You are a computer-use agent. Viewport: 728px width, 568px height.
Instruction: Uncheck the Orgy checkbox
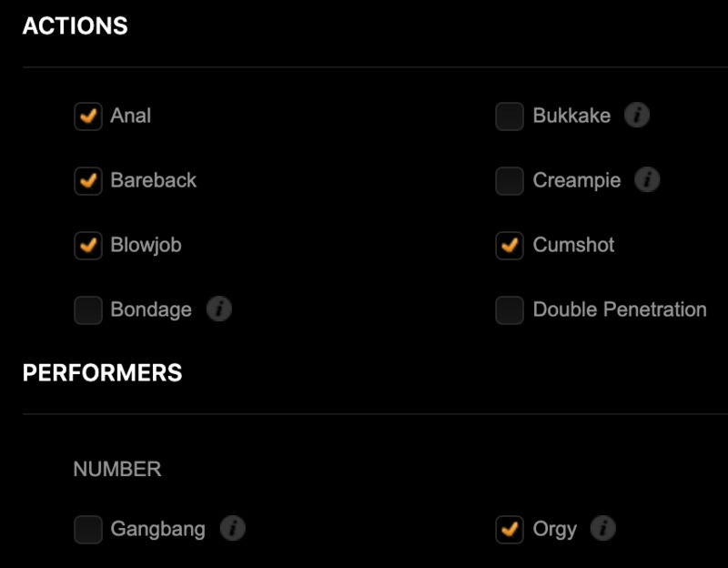[510, 529]
